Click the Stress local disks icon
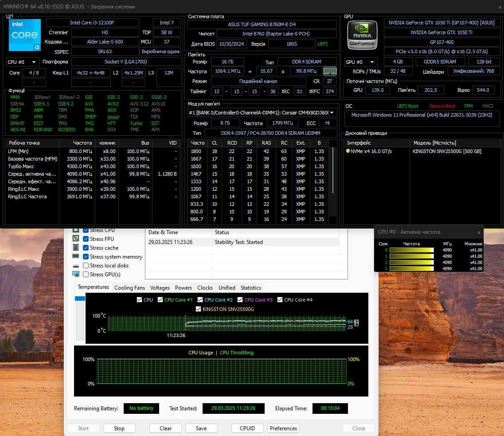The height and width of the screenshot is (436, 504). click(x=76, y=266)
